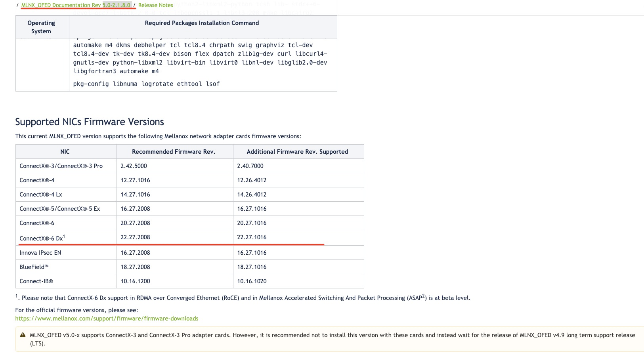This screenshot has height=353, width=644.
Task: Select firmware value 16.27.1016 in Innova row
Action: tap(252, 253)
